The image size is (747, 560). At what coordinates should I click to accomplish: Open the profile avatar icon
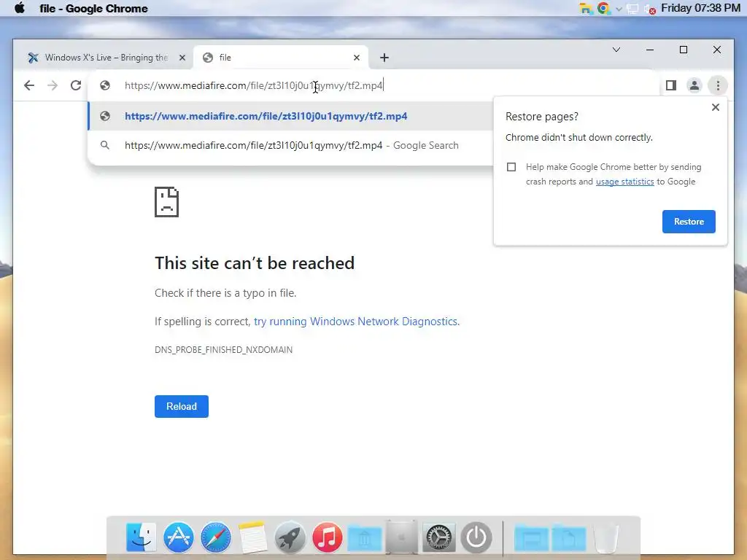coord(694,85)
